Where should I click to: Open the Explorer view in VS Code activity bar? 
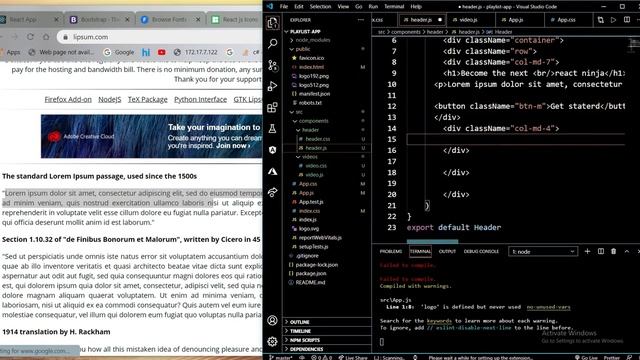[273, 22]
